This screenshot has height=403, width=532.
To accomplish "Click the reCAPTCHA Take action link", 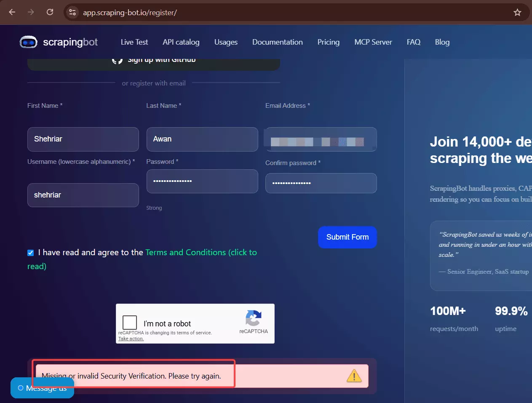I will (131, 339).
